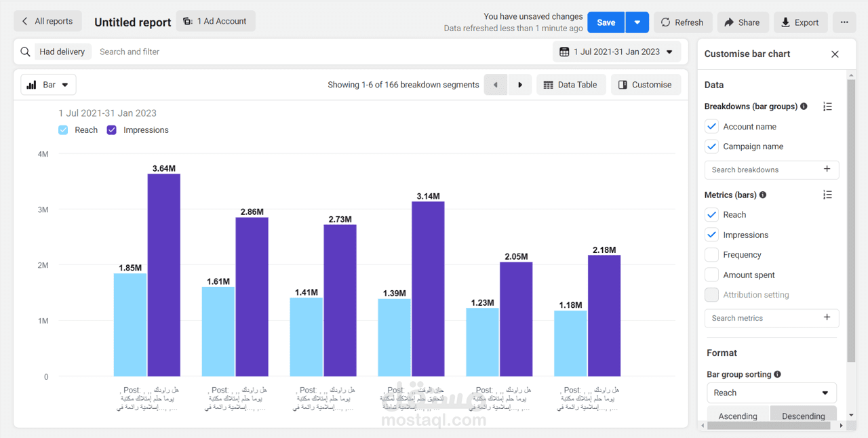Go to previous breakdown segments page
Image resolution: width=868 pixels, height=438 pixels.
(x=496, y=85)
